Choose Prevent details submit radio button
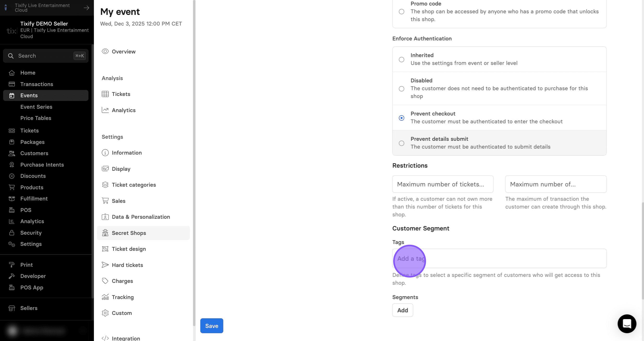 tap(402, 143)
